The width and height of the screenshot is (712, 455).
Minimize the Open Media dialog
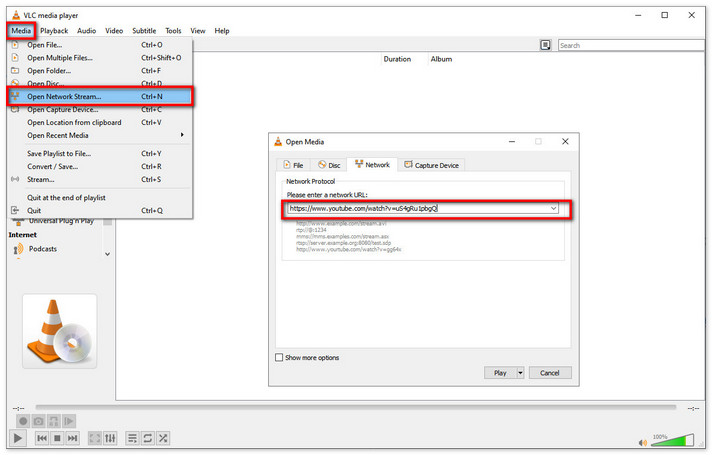pyautogui.click(x=512, y=142)
